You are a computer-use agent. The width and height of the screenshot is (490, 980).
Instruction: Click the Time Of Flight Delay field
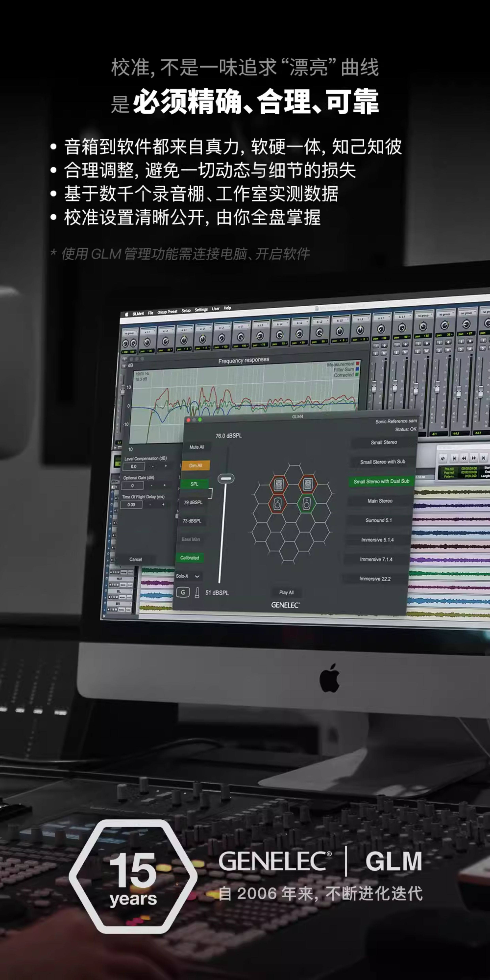[x=131, y=505]
